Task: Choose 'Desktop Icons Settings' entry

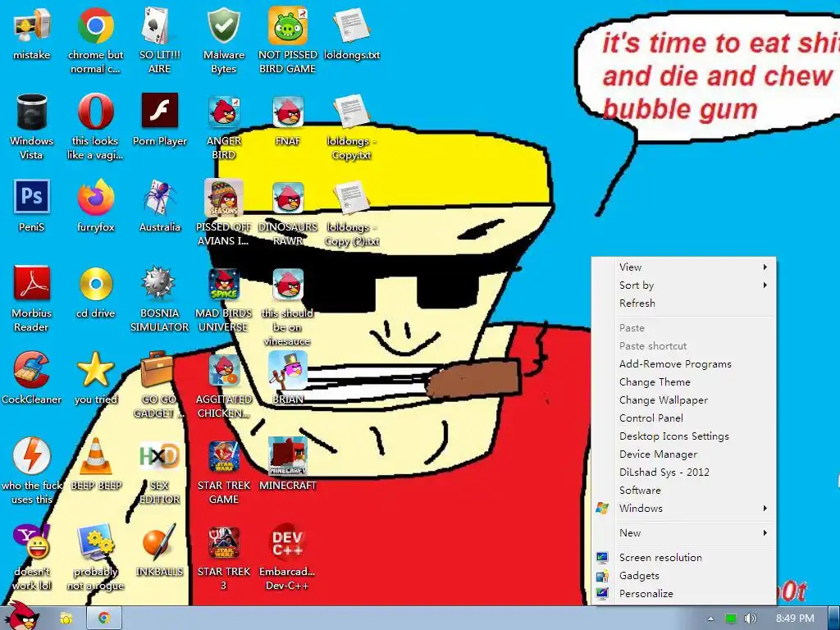Action: (x=683, y=436)
